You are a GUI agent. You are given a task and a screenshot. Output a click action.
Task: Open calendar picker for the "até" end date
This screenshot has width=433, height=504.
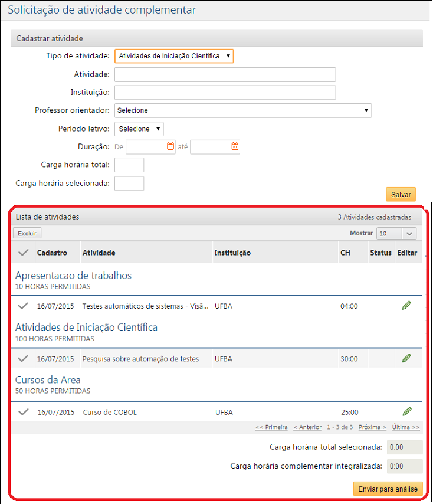(x=235, y=146)
